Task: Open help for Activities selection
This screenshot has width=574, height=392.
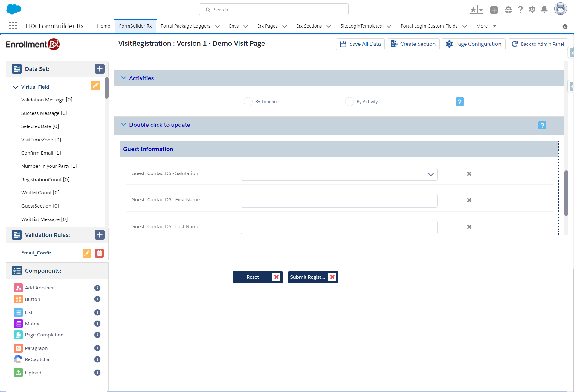Action: pyautogui.click(x=459, y=102)
